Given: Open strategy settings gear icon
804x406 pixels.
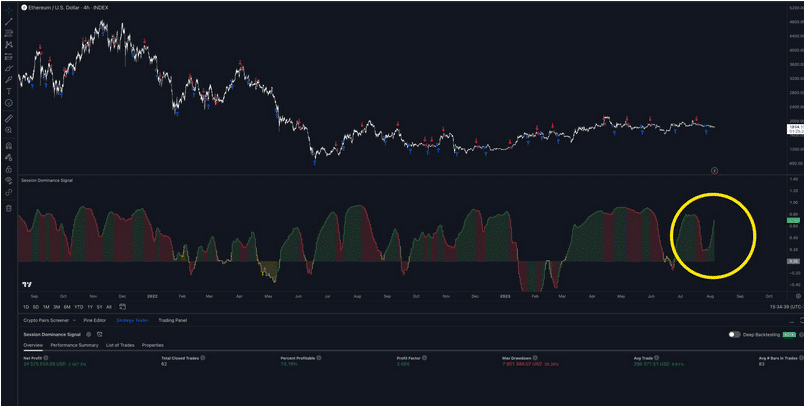Looking at the screenshot, I should click(88, 334).
